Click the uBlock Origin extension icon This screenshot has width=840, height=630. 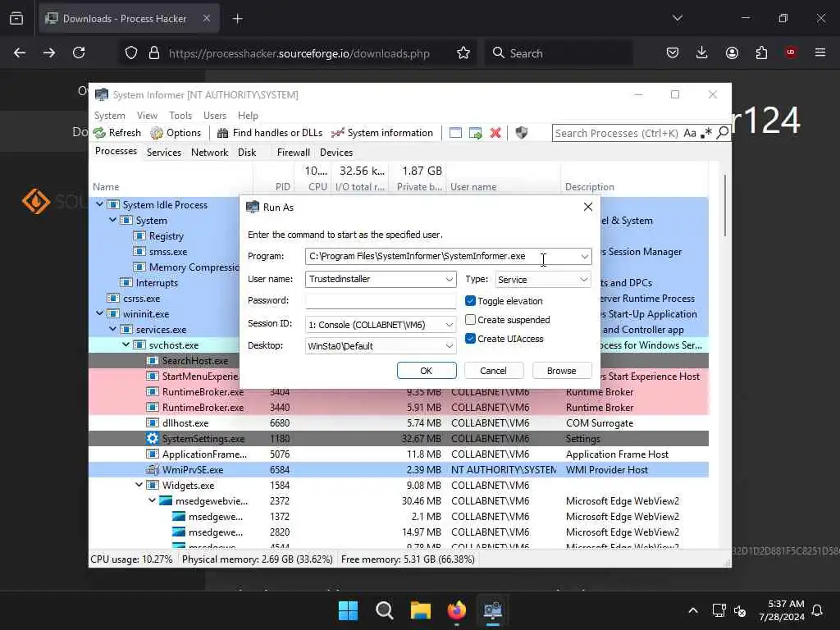(x=791, y=52)
